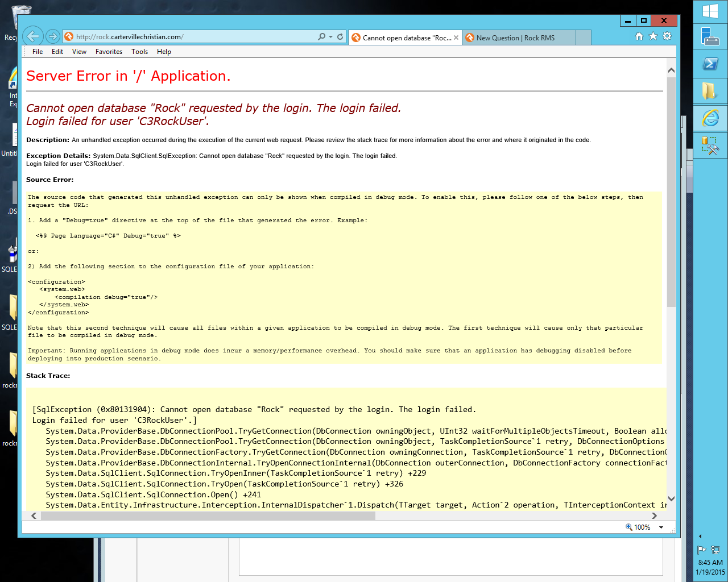Screen dimensions: 728x582
Task: Open the zoom level dropdown at bottom right
Action: [x=661, y=527]
